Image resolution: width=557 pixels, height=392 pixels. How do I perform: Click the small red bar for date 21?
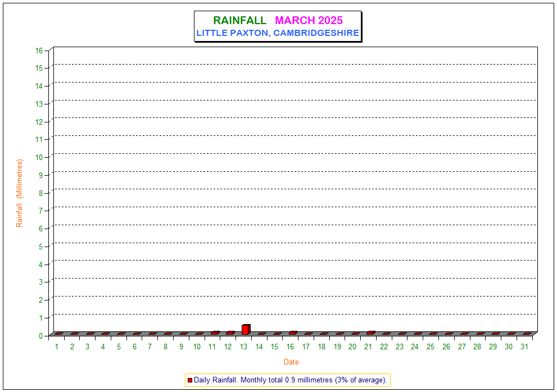pos(370,333)
